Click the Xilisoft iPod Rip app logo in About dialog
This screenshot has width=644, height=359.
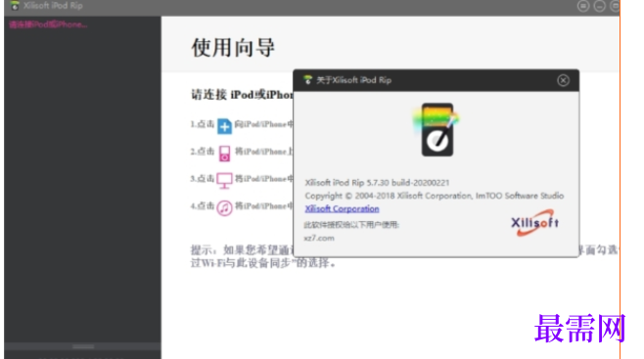point(437,129)
